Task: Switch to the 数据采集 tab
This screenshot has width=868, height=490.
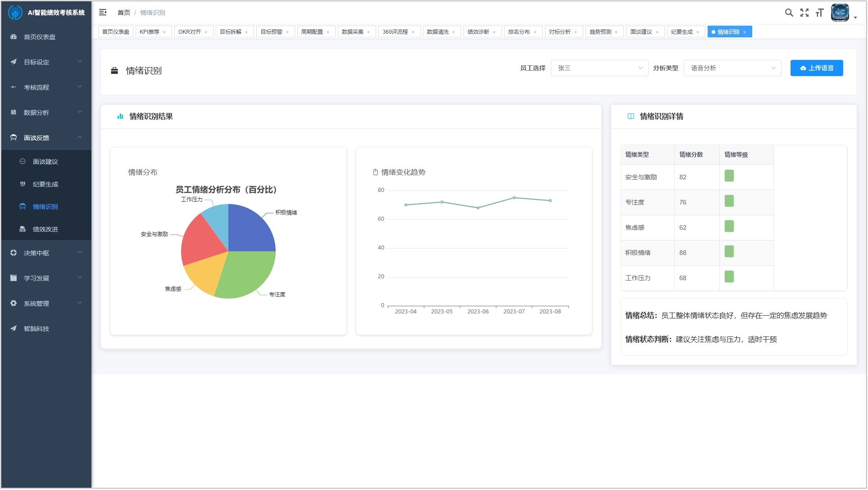Action: click(352, 32)
